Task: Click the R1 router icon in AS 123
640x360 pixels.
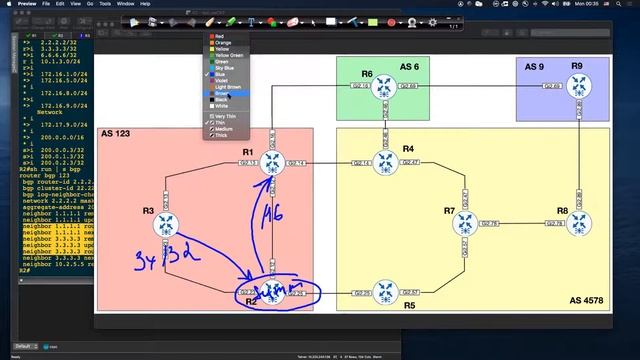Action: pos(272,163)
